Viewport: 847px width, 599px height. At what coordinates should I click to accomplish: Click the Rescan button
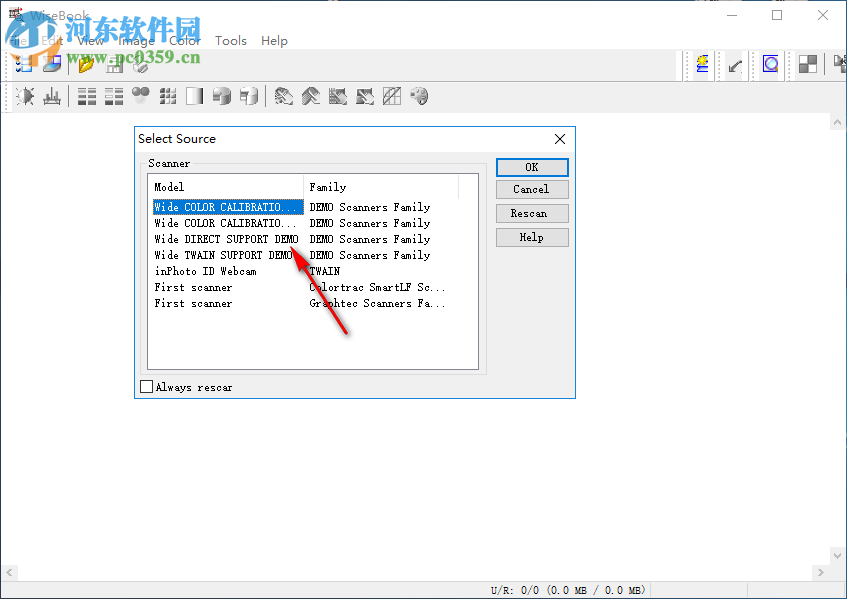531,213
